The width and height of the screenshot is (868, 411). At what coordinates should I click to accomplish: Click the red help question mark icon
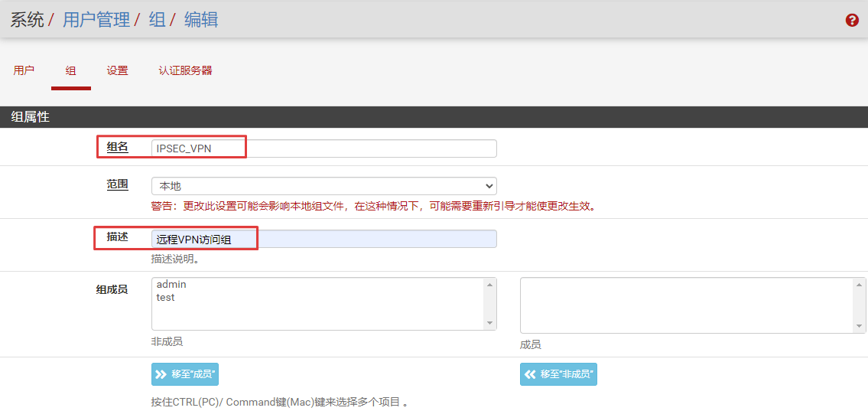pos(852,21)
